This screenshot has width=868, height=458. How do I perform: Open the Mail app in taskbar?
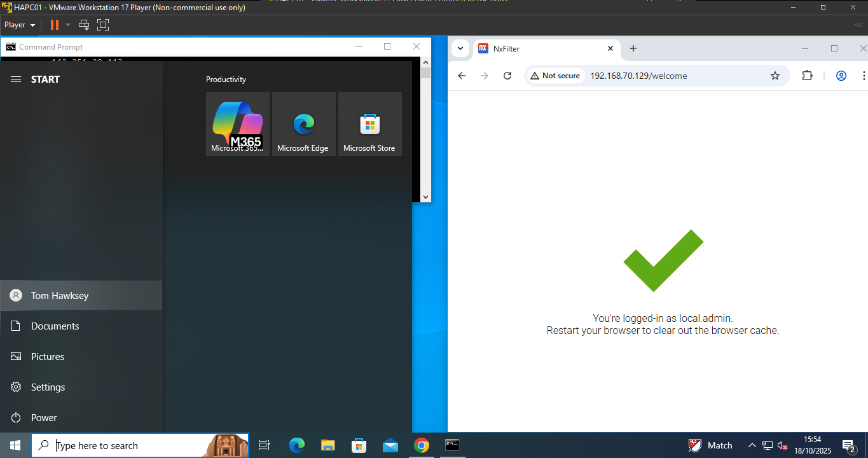(x=390, y=445)
